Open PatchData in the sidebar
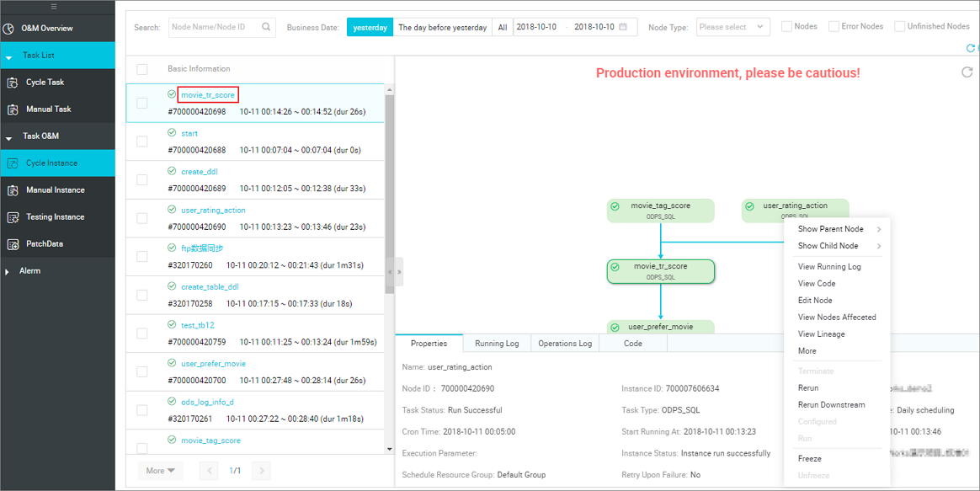980x491 pixels. (44, 244)
